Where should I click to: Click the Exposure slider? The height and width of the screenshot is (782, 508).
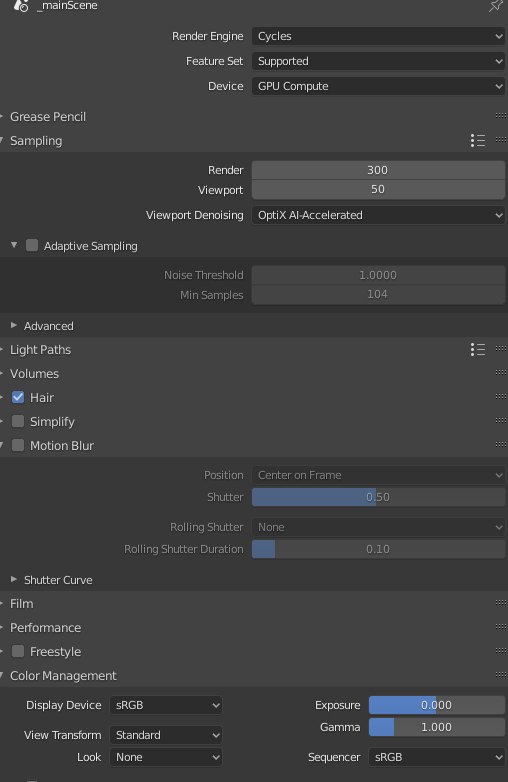point(437,705)
